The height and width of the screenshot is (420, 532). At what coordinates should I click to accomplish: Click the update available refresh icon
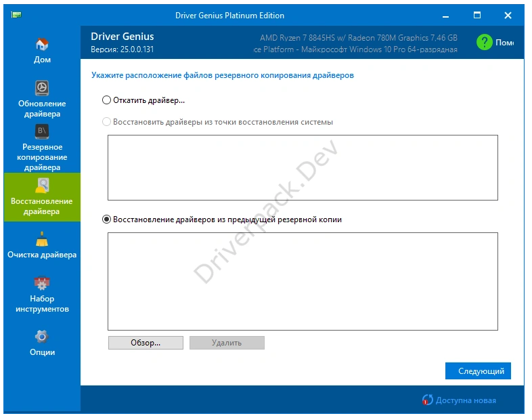[x=428, y=400]
